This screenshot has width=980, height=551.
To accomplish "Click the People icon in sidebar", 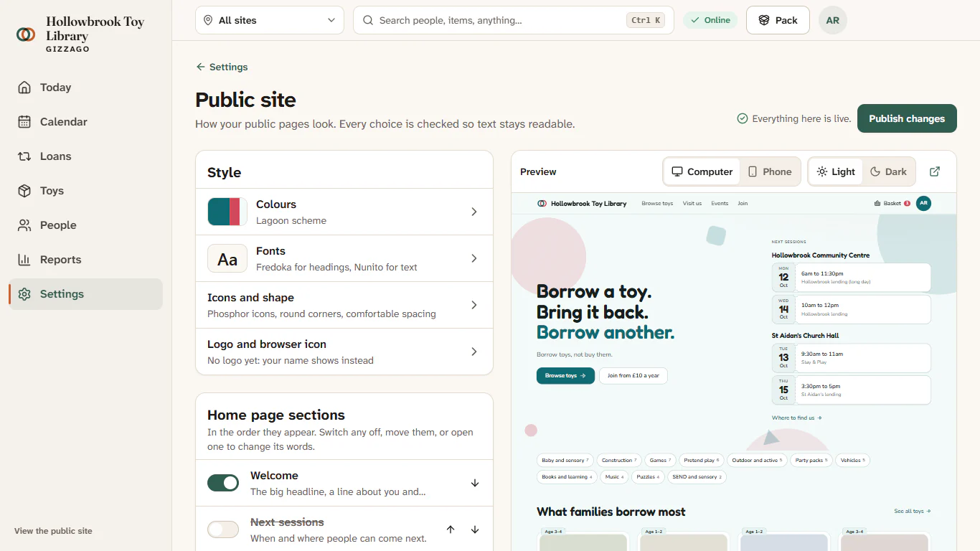I will click(x=24, y=225).
